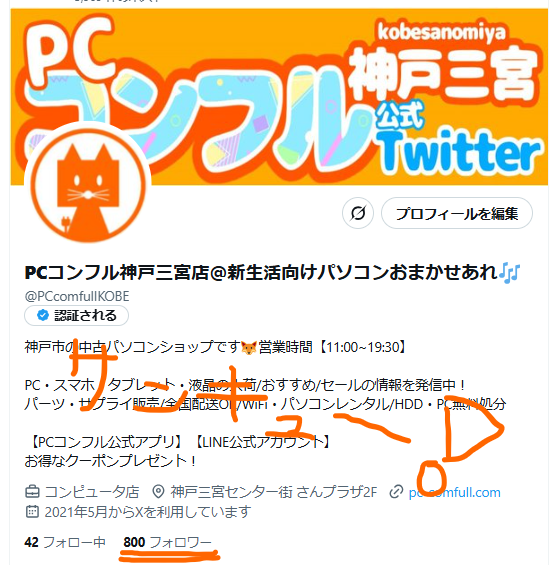555x565 pixels.
Task: Click the orange cat profile avatar
Action: [x=88, y=184]
